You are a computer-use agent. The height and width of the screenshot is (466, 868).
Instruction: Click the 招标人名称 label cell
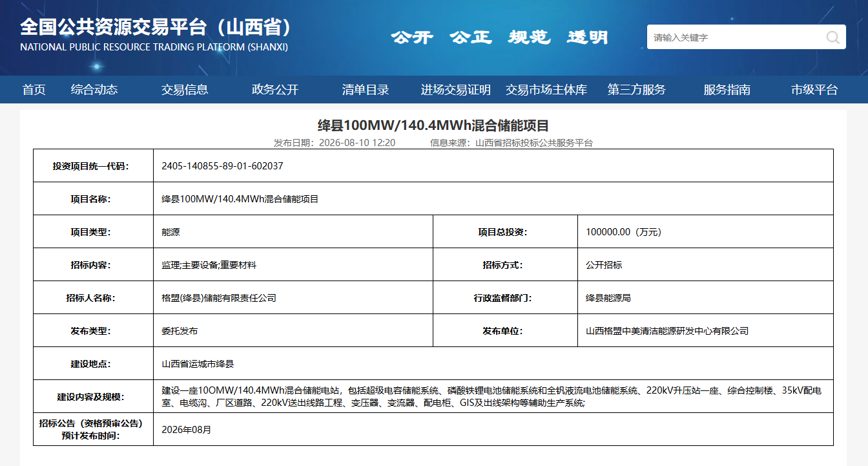point(93,298)
